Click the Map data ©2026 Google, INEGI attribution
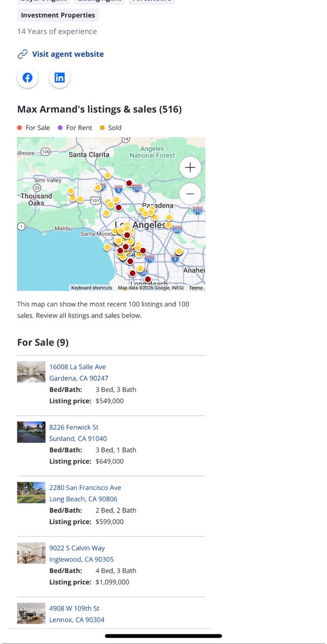This screenshot has height=644, width=327. (150, 288)
